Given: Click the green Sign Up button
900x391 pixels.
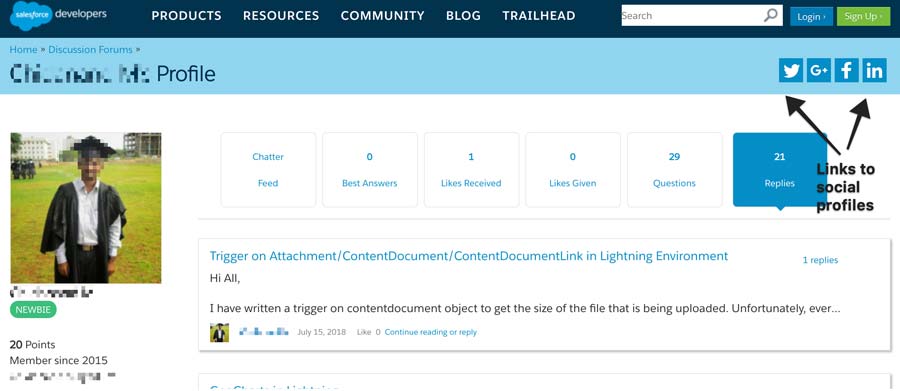Looking at the screenshot, I should click(x=863, y=17).
